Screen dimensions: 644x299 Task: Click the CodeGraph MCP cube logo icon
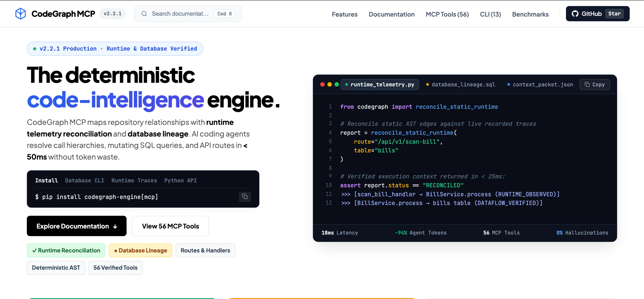point(21,13)
